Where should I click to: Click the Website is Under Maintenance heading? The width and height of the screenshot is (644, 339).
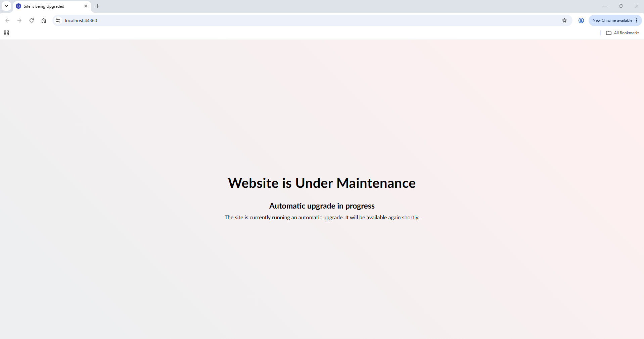322,183
